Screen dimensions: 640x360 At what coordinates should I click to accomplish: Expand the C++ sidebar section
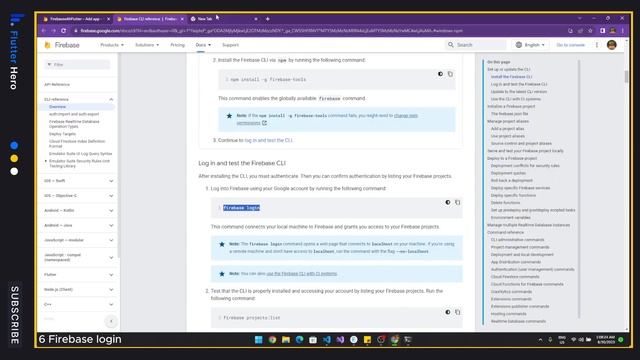coord(111,304)
